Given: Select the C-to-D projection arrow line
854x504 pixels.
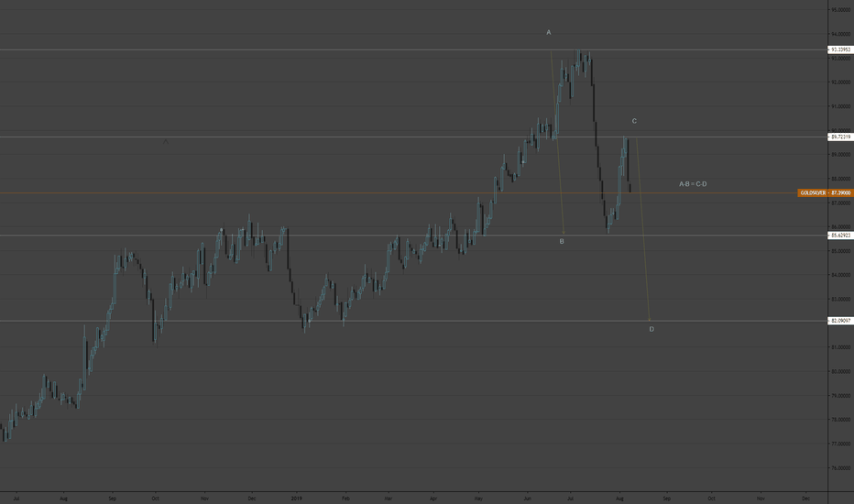Looking at the screenshot, I should 643,229.
